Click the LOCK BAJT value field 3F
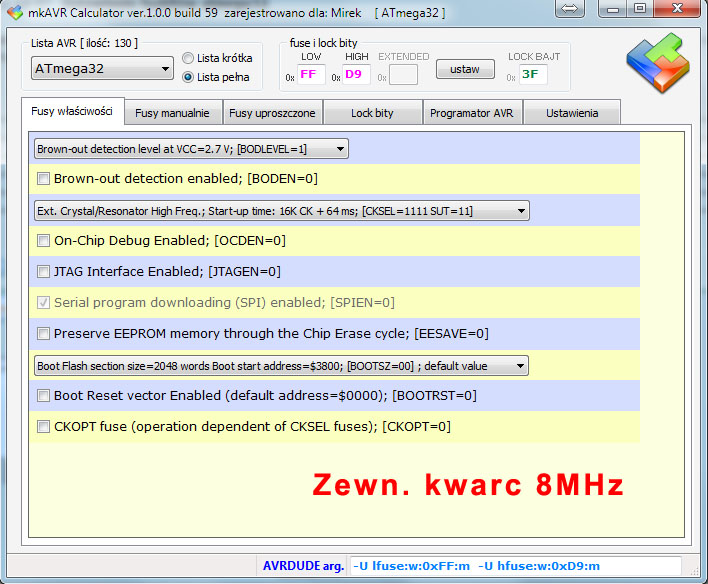This screenshot has width=708, height=584. tap(533, 75)
